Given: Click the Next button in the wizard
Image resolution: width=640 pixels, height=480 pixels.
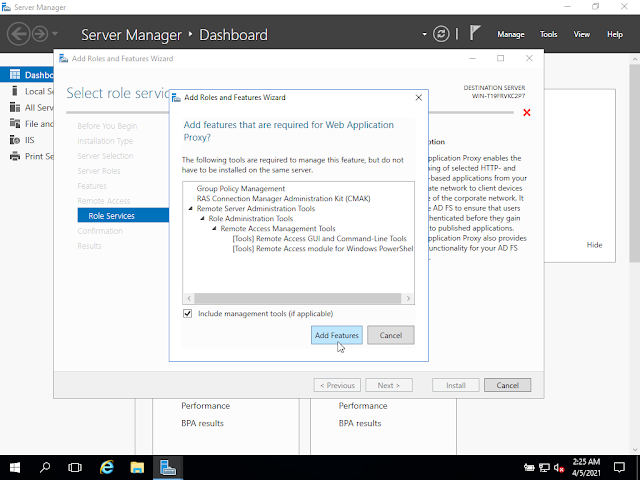Looking at the screenshot, I should coord(389,385).
